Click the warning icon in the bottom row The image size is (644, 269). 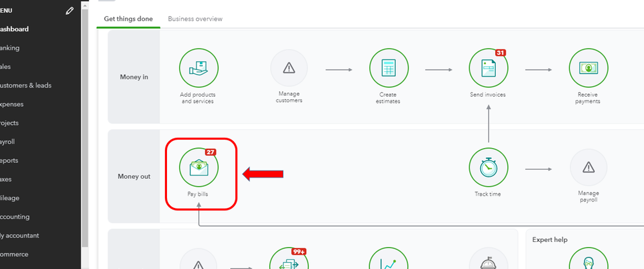pyautogui.click(x=199, y=259)
